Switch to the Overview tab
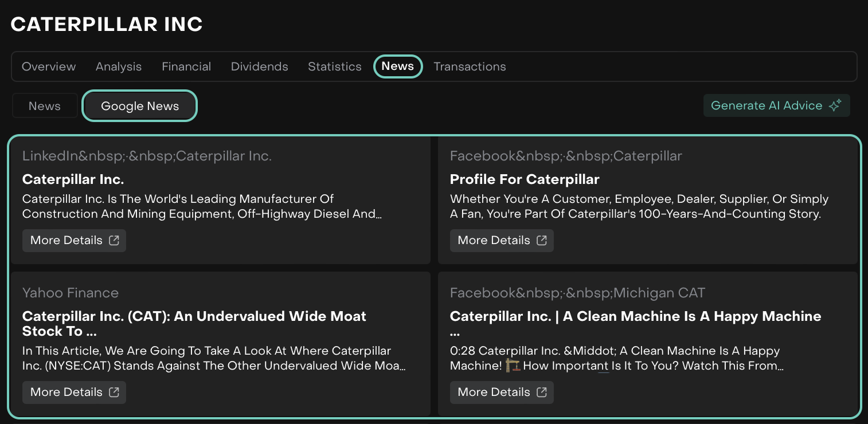868x424 pixels. (x=49, y=66)
